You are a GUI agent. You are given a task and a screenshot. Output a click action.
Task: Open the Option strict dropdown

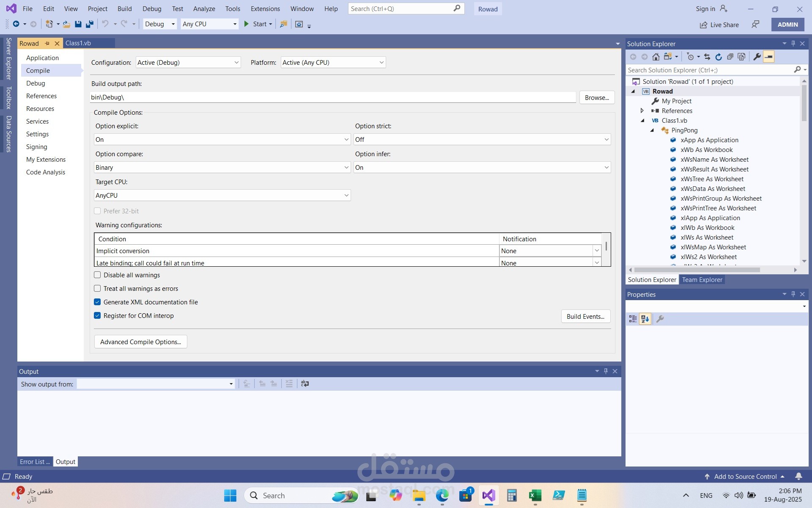click(482, 139)
